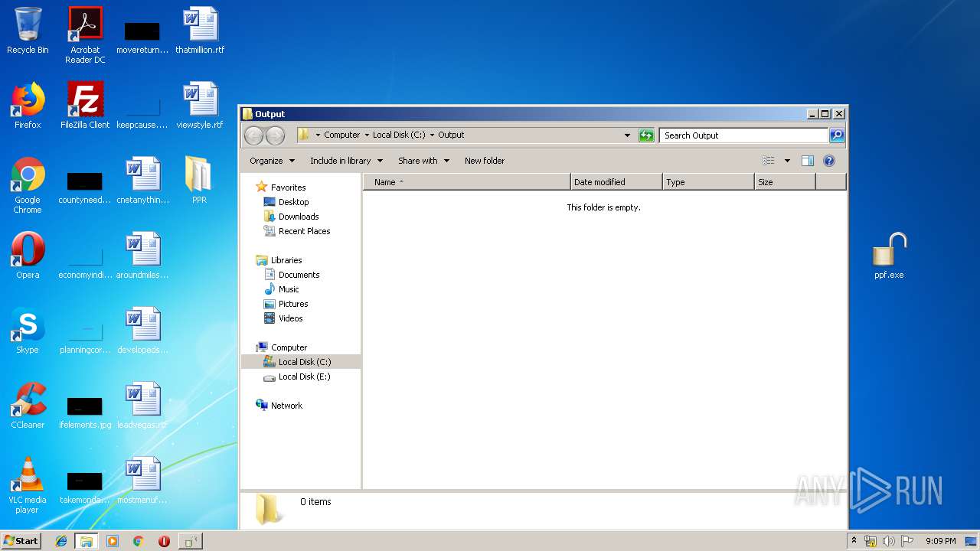Click the change view icon

coord(769,161)
